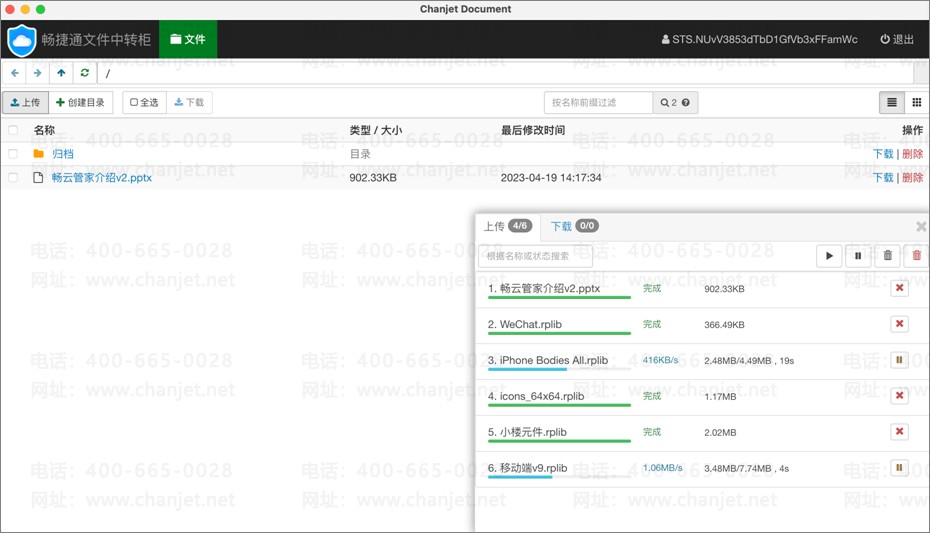The width and height of the screenshot is (930, 533).
Task: Click 退出 to log out
Action: (x=897, y=39)
